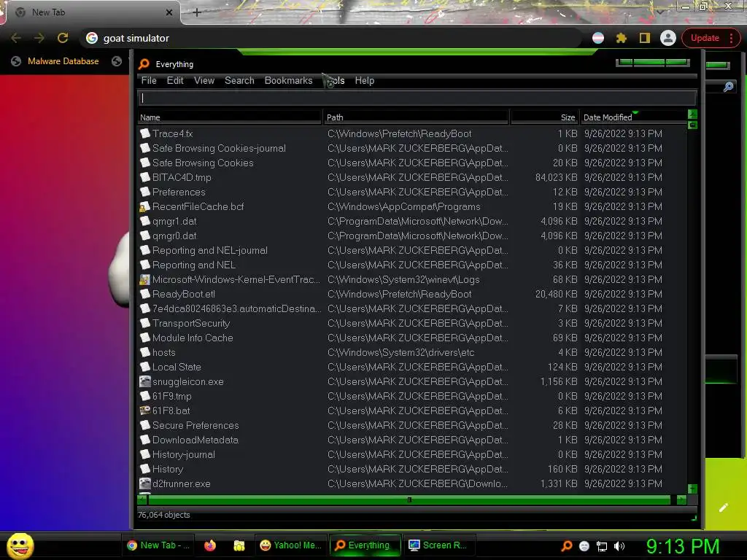This screenshot has width=747, height=560.
Task: Open the File menu in Everything
Action: 149,80
